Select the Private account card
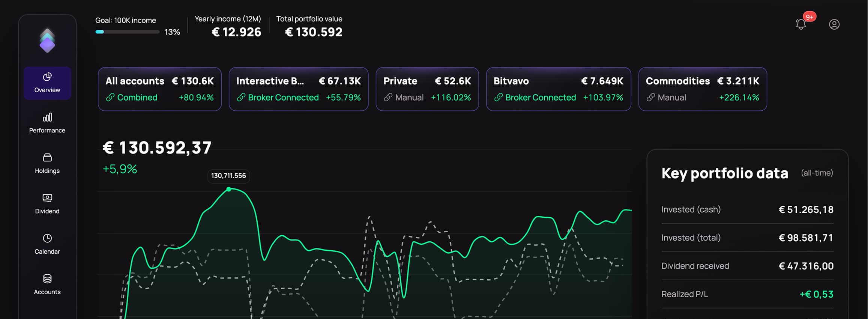The height and width of the screenshot is (319, 868). coord(427,89)
